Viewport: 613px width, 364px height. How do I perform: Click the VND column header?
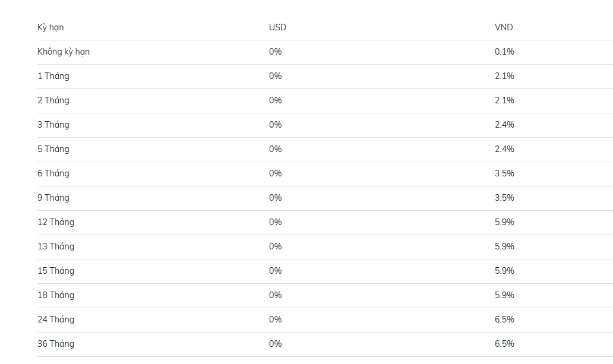pyautogui.click(x=504, y=28)
